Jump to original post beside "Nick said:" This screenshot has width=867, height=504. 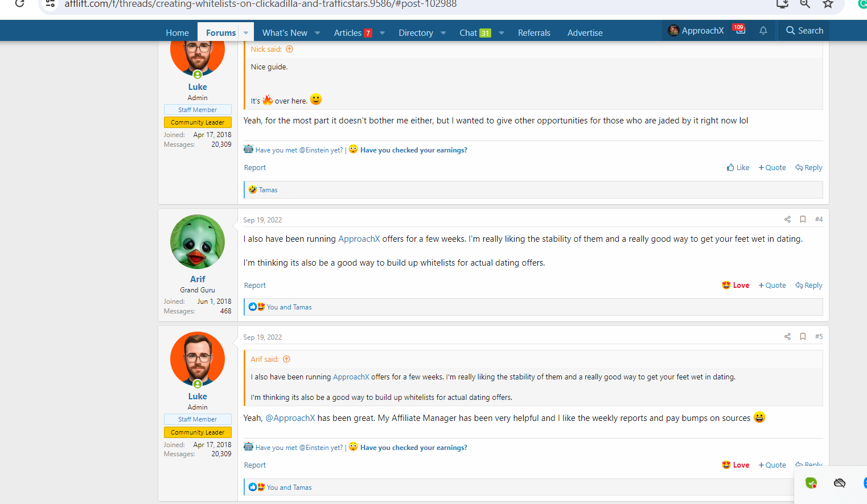(289, 49)
